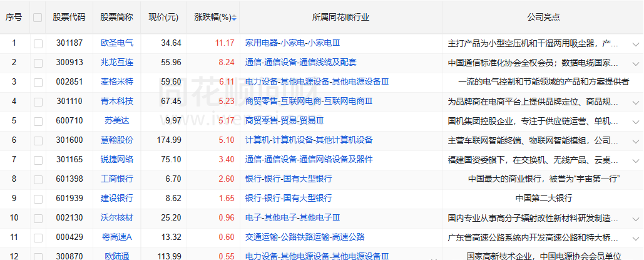Click highlight text 一流的电气控制和节能领域的产品和方案提供者
The height and width of the screenshot is (260, 644).
click(543, 81)
